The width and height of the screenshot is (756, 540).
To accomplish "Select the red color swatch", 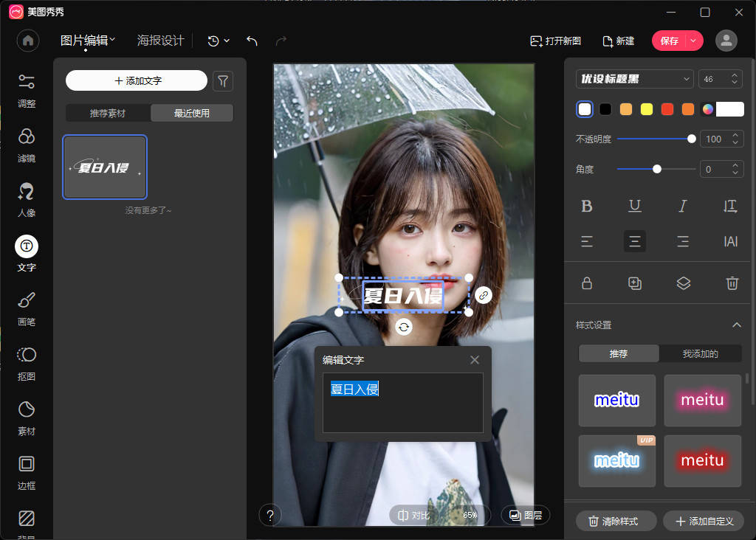I will (x=667, y=109).
